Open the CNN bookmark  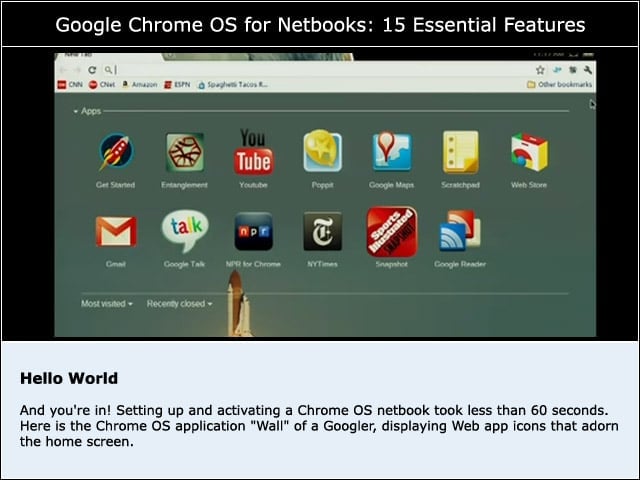click(x=71, y=84)
